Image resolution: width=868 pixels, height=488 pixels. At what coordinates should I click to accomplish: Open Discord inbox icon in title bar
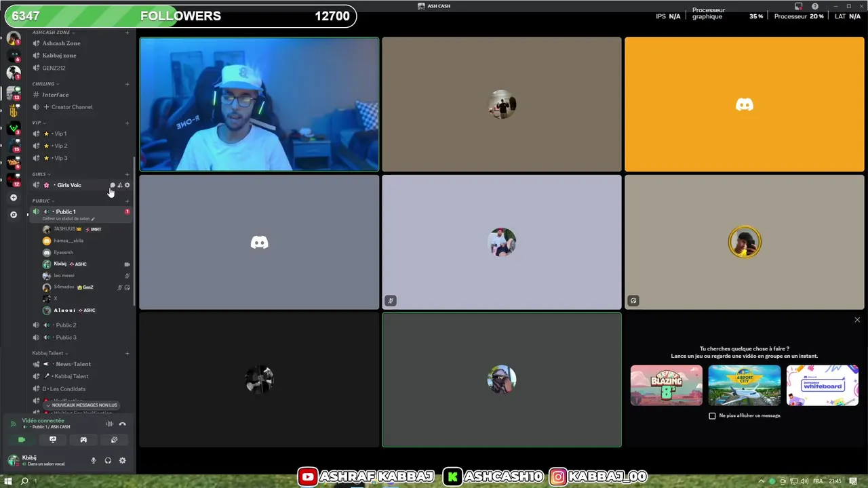(x=799, y=6)
